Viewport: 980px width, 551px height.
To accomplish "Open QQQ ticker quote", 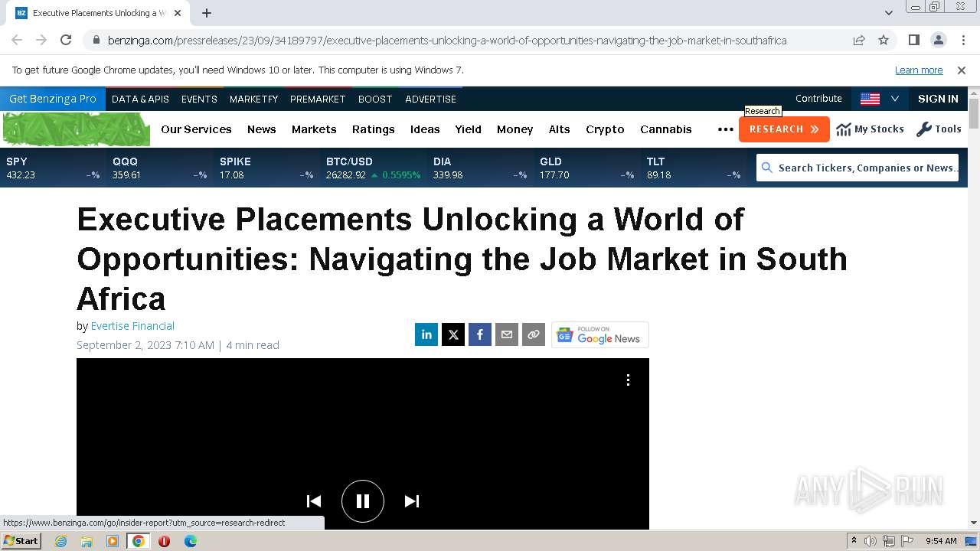I will 159,168.
